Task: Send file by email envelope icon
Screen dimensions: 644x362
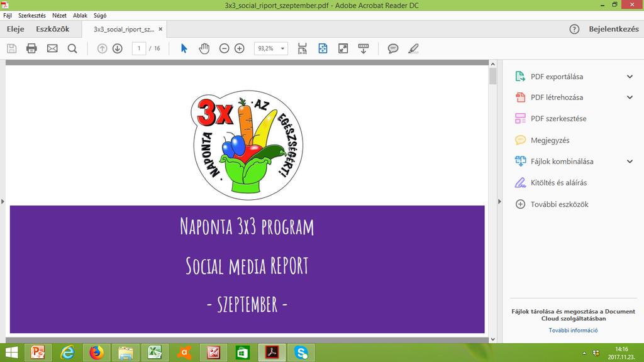Action: coord(52,48)
